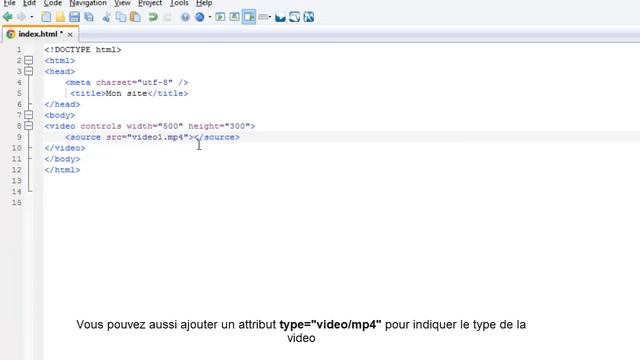Click the <body> opening tag
The width and height of the screenshot is (640, 360).
pos(60,116)
